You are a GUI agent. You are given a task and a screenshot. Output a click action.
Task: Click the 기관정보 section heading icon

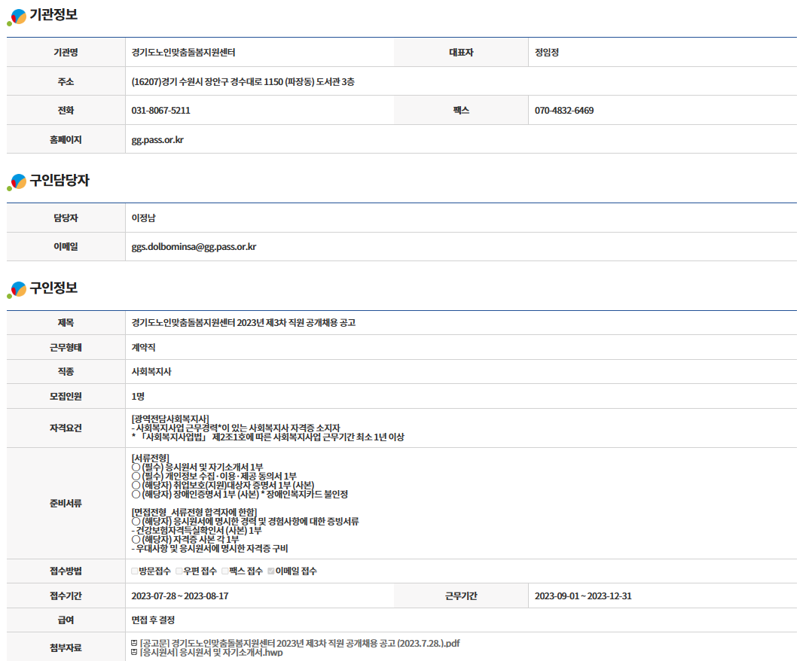[x=17, y=16]
